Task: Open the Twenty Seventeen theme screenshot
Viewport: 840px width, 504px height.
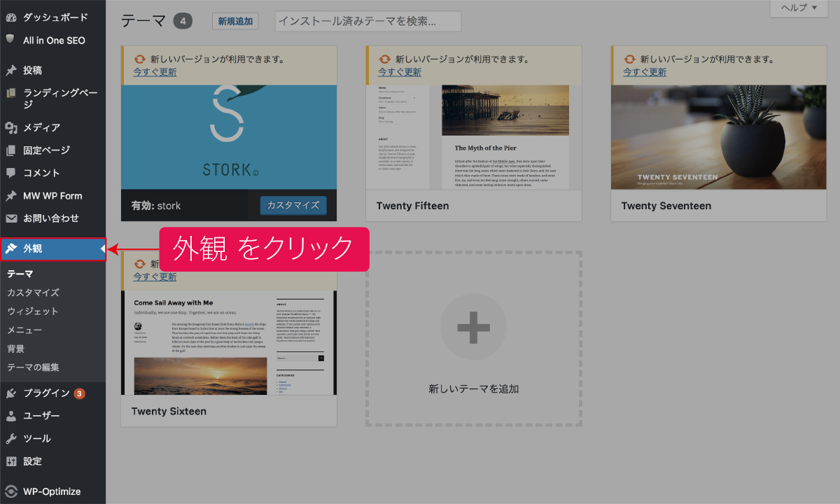Action: 719,137
